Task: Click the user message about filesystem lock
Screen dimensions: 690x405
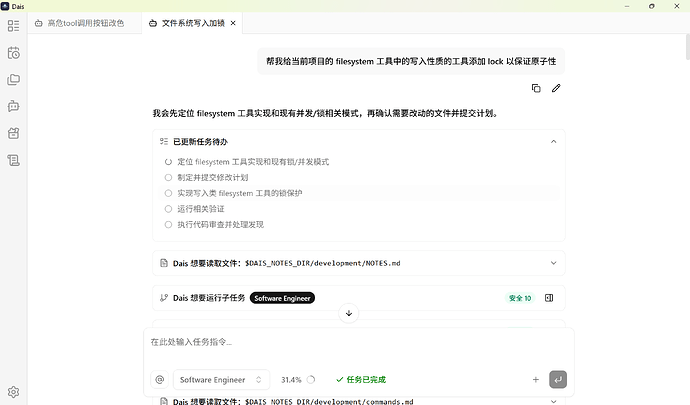Action: coord(411,61)
